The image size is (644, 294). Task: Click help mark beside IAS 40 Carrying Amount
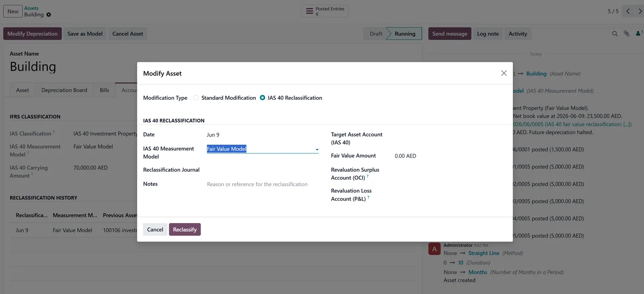(32, 175)
